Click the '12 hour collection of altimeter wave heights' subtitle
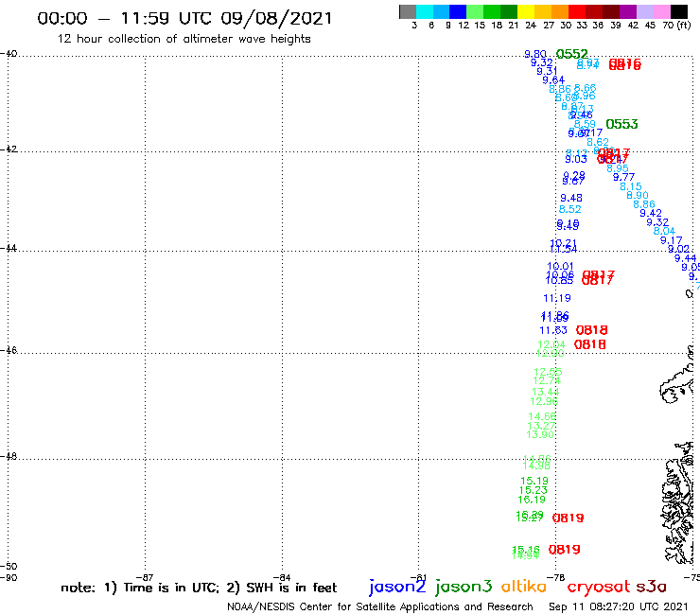The image size is (700, 615). click(184, 39)
